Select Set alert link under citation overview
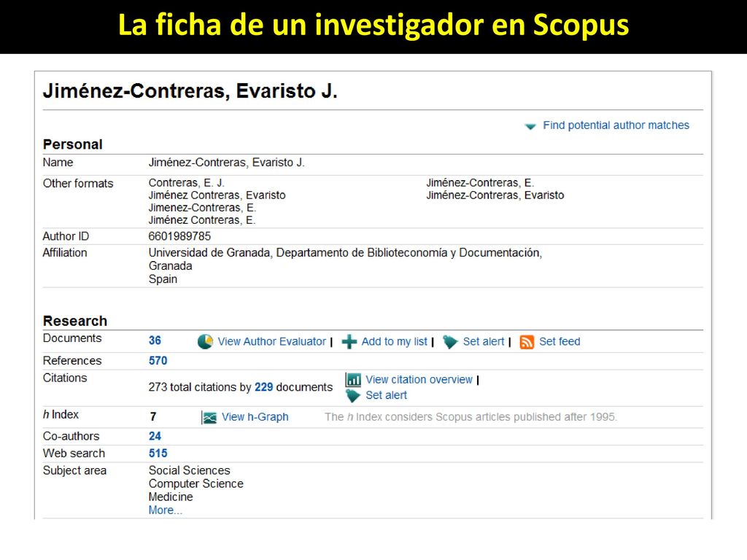This screenshot has height=560, width=747. point(387,395)
